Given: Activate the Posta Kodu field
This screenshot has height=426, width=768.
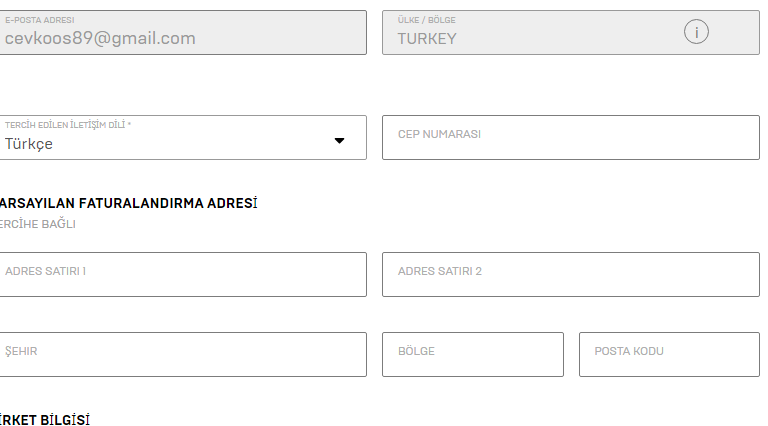Looking at the screenshot, I should coord(668,354).
